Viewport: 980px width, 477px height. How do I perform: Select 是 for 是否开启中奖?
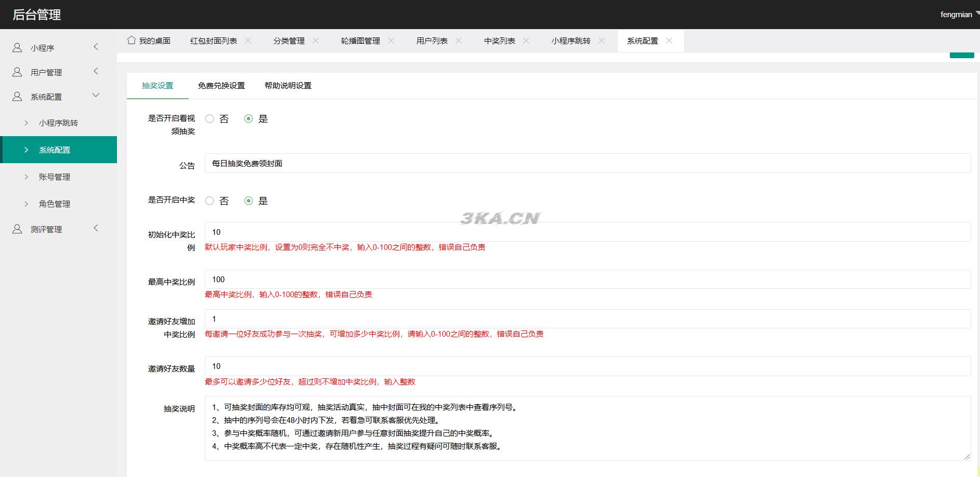249,201
